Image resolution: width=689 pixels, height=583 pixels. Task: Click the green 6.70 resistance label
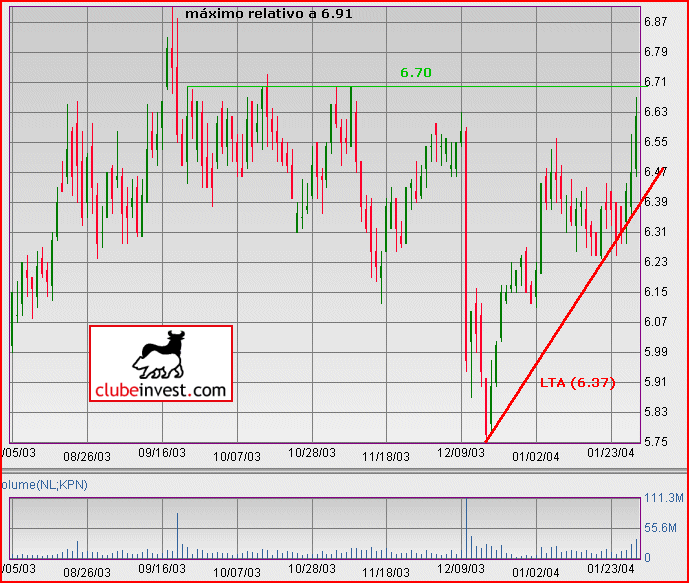[416, 72]
